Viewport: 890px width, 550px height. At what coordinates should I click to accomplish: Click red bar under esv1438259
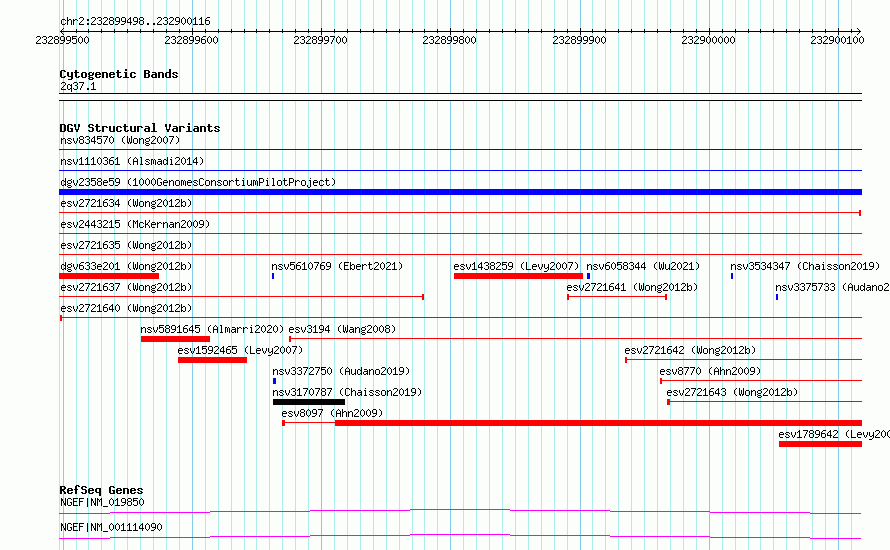coord(518,276)
